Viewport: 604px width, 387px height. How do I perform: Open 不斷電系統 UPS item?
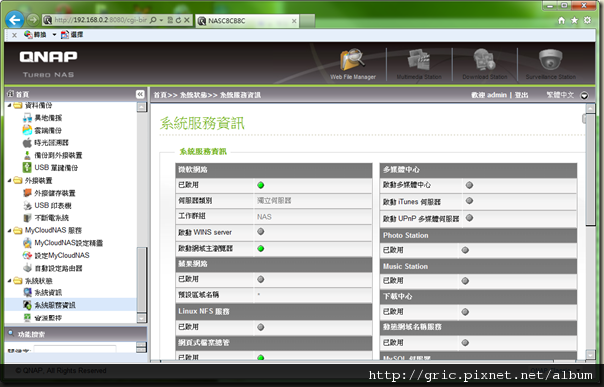pos(45,218)
